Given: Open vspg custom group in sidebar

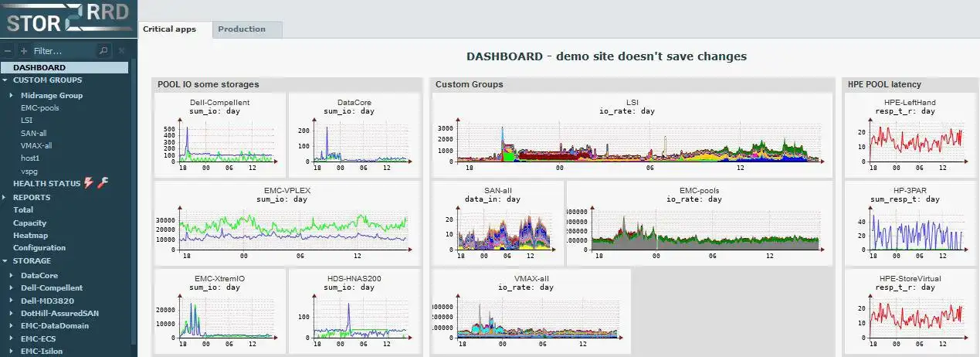Looking at the screenshot, I should click(29, 170).
